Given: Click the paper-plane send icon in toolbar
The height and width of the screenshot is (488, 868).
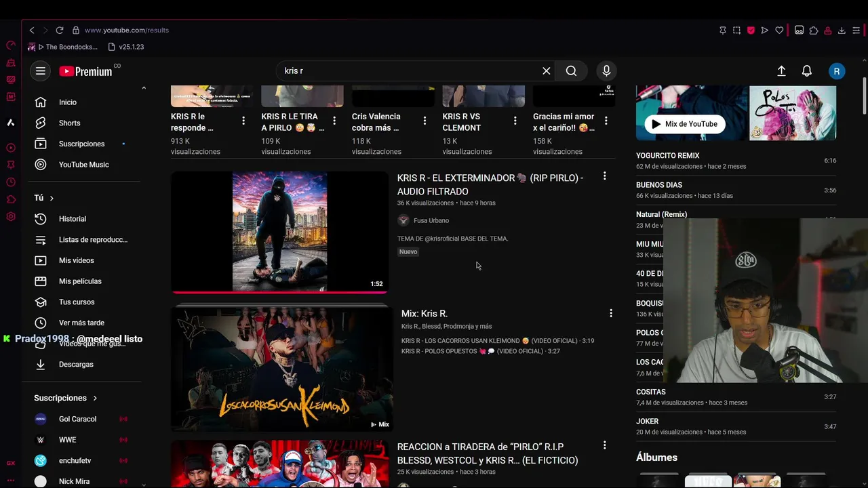Looking at the screenshot, I should 765,30.
